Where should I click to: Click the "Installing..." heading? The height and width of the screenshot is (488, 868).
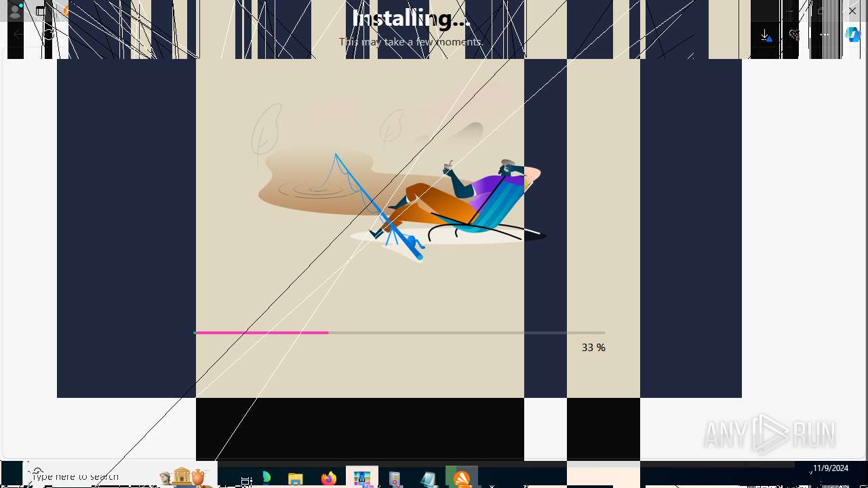(x=411, y=18)
